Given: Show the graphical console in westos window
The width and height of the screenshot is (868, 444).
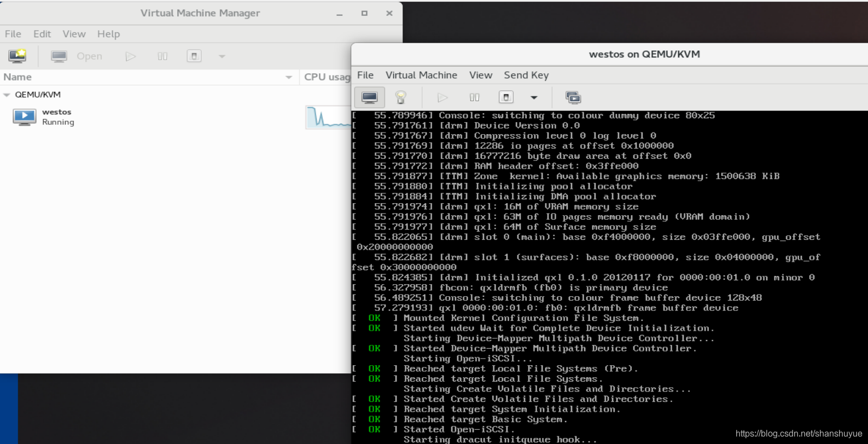Looking at the screenshot, I should (x=370, y=97).
